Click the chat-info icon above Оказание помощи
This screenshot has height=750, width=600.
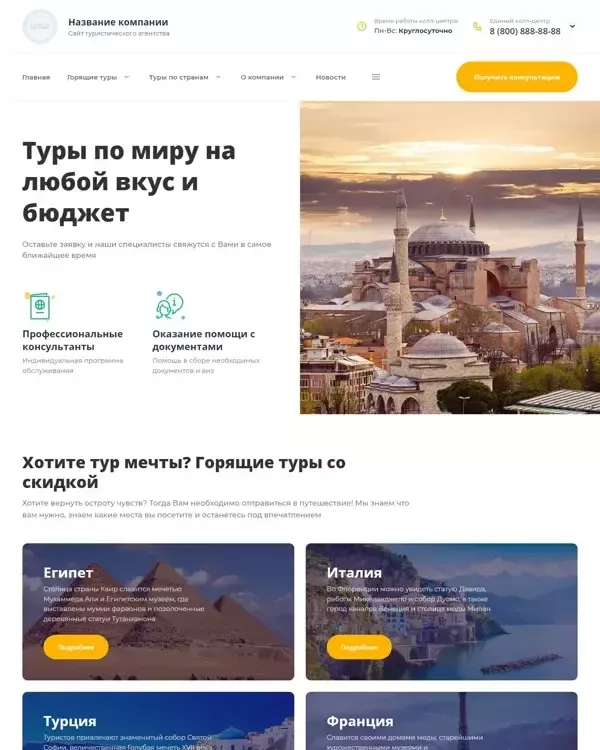170,305
